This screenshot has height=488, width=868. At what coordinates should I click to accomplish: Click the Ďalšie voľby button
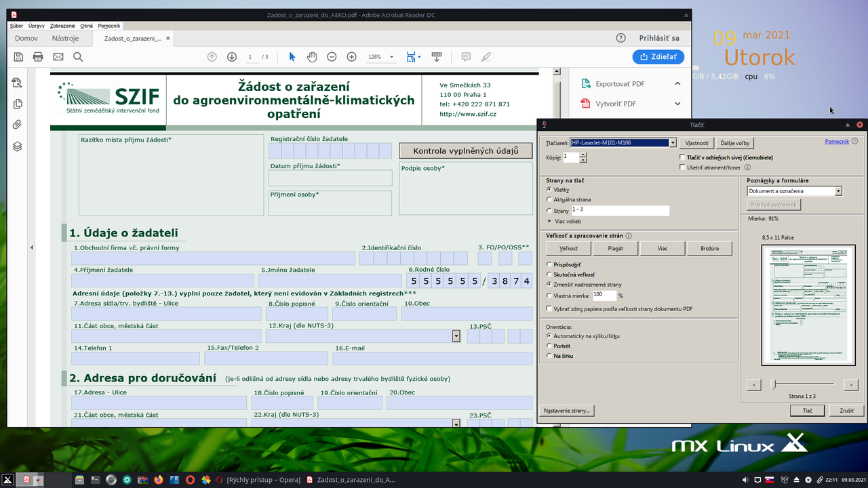[x=735, y=143]
